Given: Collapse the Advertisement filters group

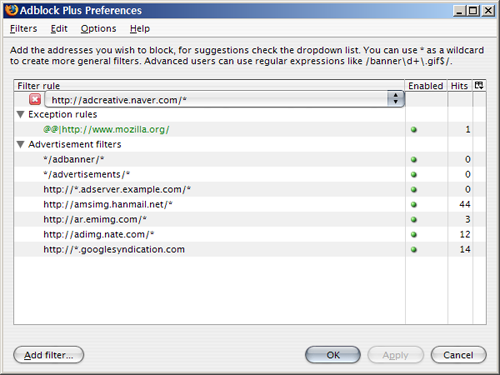Looking at the screenshot, I should tap(21, 145).
